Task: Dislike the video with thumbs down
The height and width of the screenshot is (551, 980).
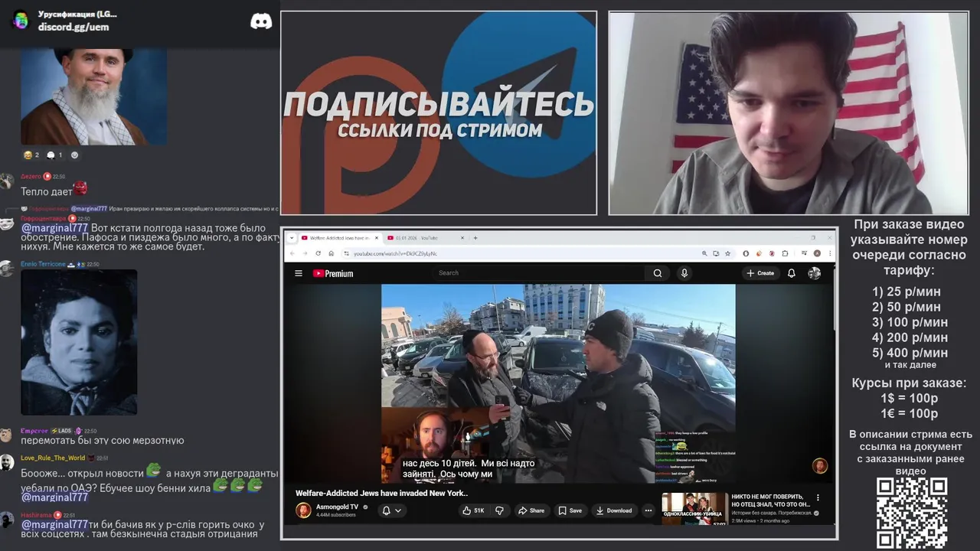Action: pyautogui.click(x=499, y=510)
